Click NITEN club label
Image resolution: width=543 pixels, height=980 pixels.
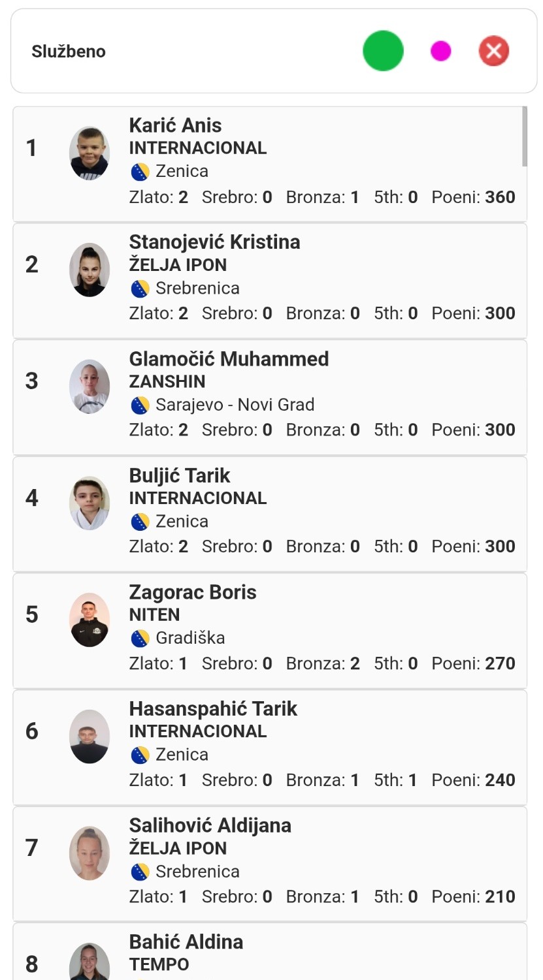(x=154, y=615)
